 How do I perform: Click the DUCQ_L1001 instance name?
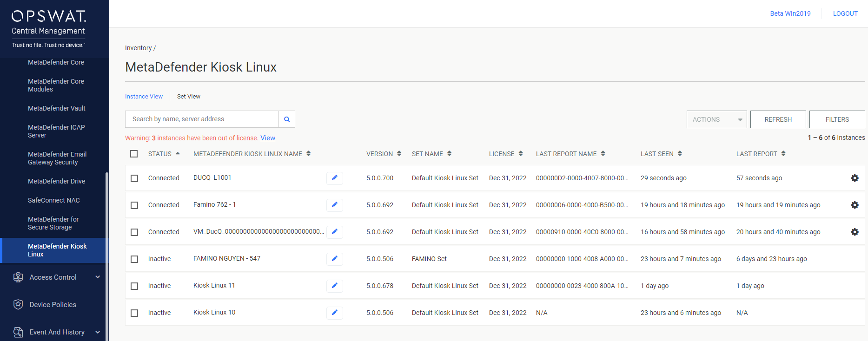pyautogui.click(x=212, y=177)
